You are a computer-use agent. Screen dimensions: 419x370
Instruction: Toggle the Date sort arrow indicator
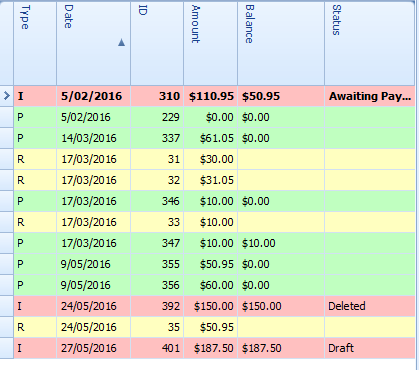(x=121, y=42)
